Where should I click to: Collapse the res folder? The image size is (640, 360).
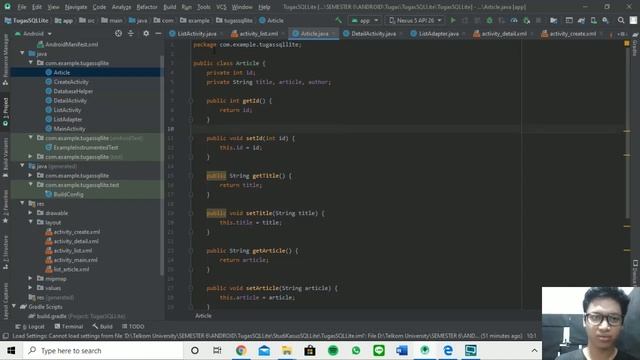coord(22,203)
